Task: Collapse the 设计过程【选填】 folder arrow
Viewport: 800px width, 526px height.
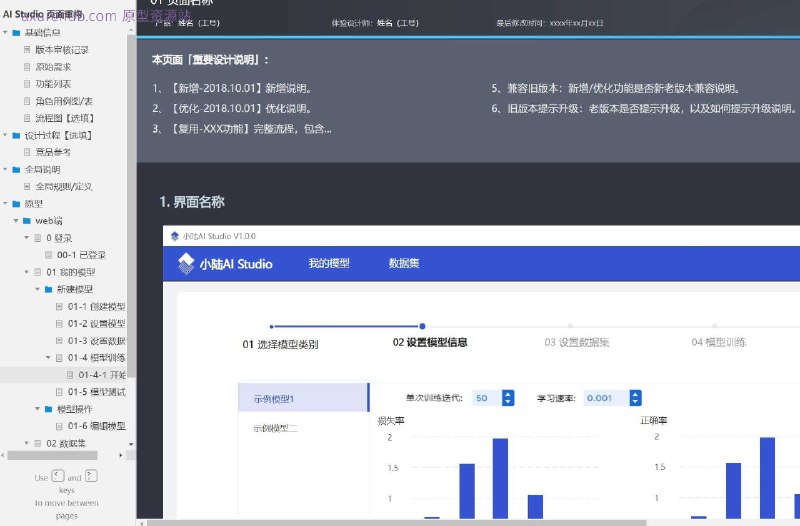Action: point(5,135)
